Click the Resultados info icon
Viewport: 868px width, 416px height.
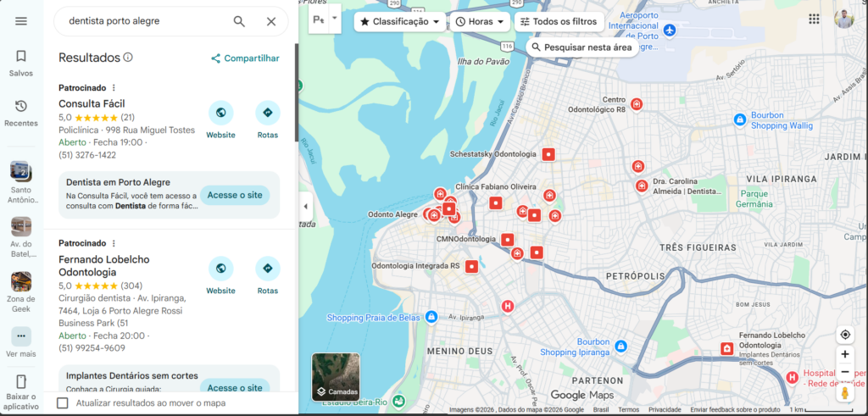click(x=128, y=58)
